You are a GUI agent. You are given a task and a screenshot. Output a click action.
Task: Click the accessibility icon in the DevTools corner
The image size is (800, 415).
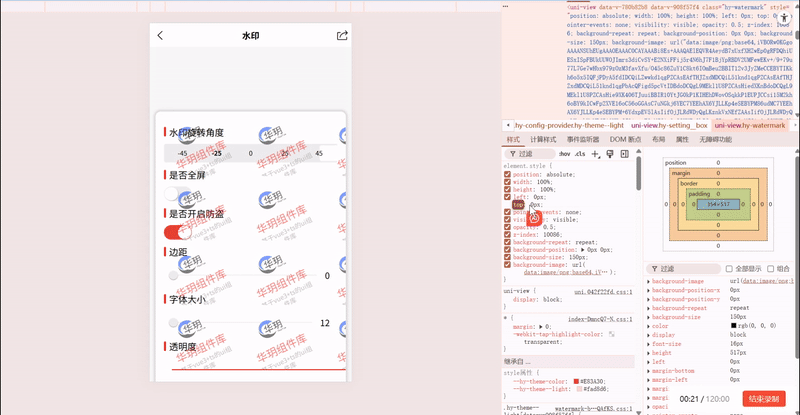coord(784,18)
